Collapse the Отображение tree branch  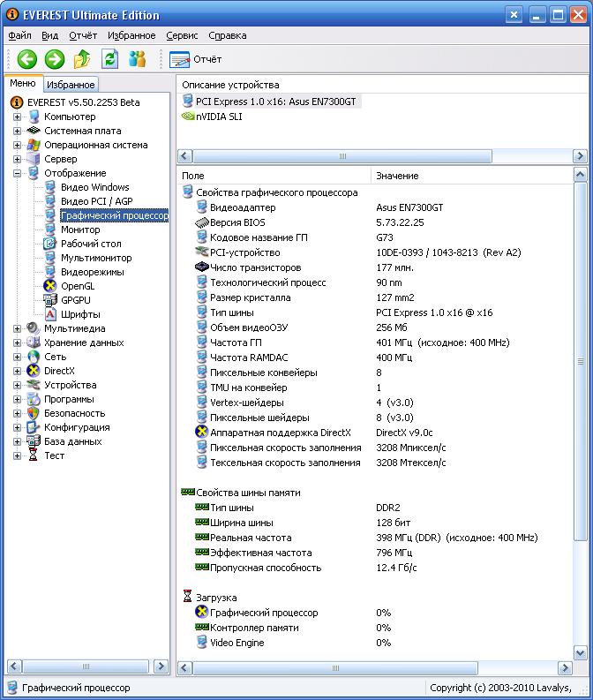pos(17,173)
